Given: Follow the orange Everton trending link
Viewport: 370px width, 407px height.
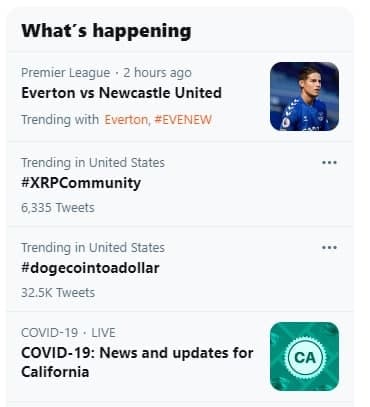Looking at the screenshot, I should [126, 120].
